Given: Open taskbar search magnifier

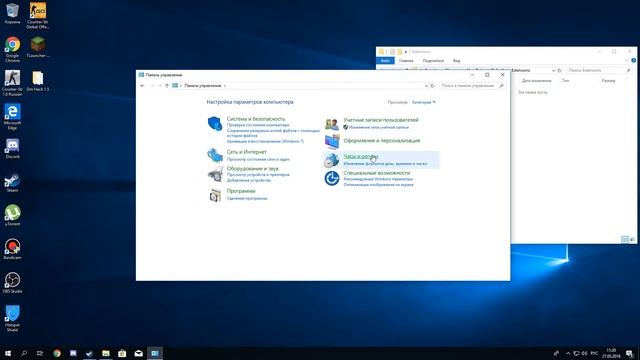Looking at the screenshot, I should (x=24, y=353).
